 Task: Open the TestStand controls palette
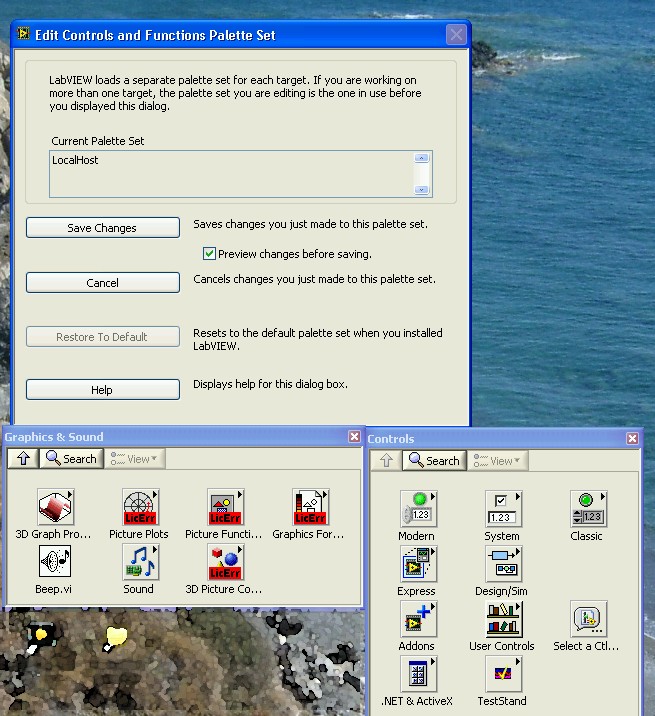pyautogui.click(x=503, y=674)
